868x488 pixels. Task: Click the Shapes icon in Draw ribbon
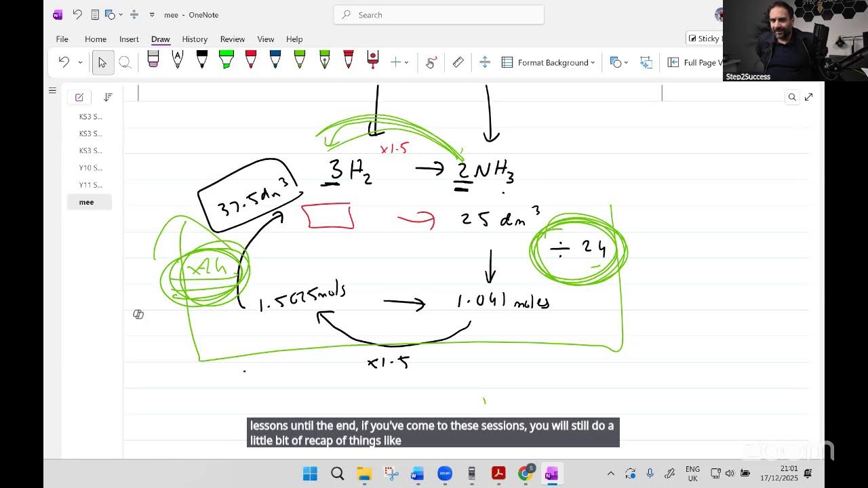pos(615,62)
